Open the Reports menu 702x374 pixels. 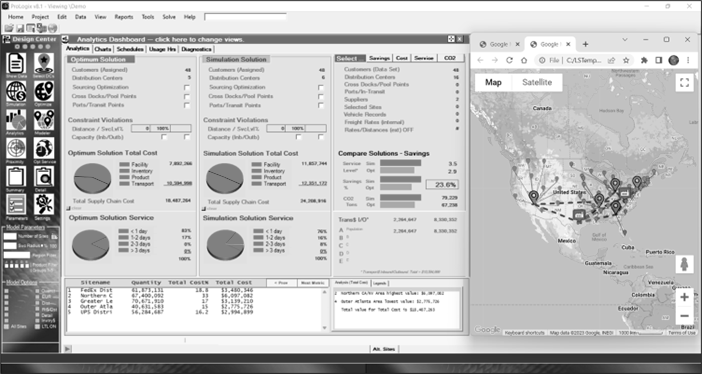click(124, 17)
